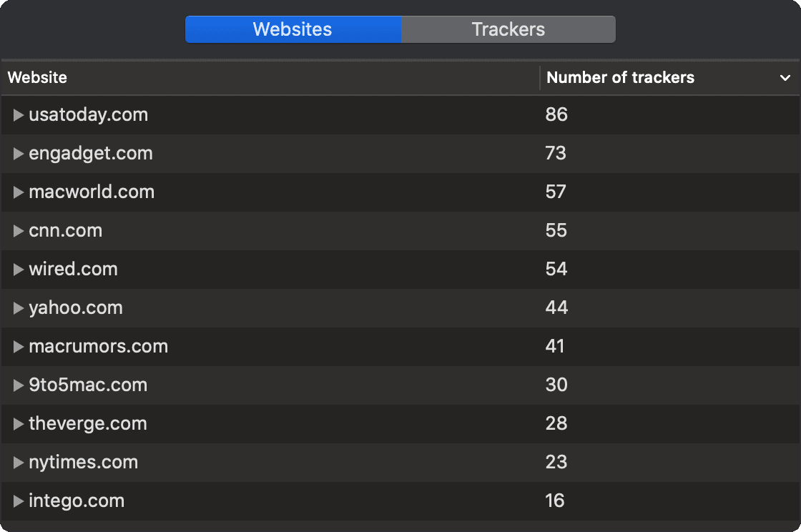Screen dimensions: 801x532
Task: Expand the macworld.com row arrow
Action: (19, 192)
